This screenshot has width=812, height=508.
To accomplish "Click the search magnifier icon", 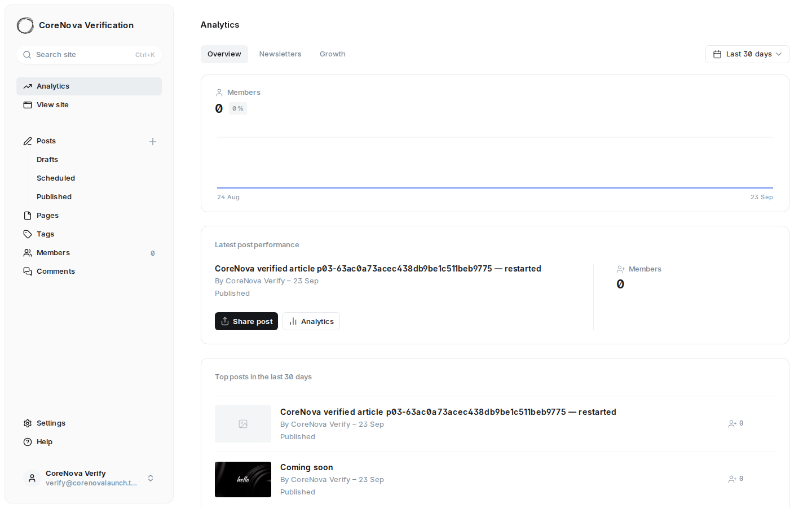I will (x=27, y=55).
